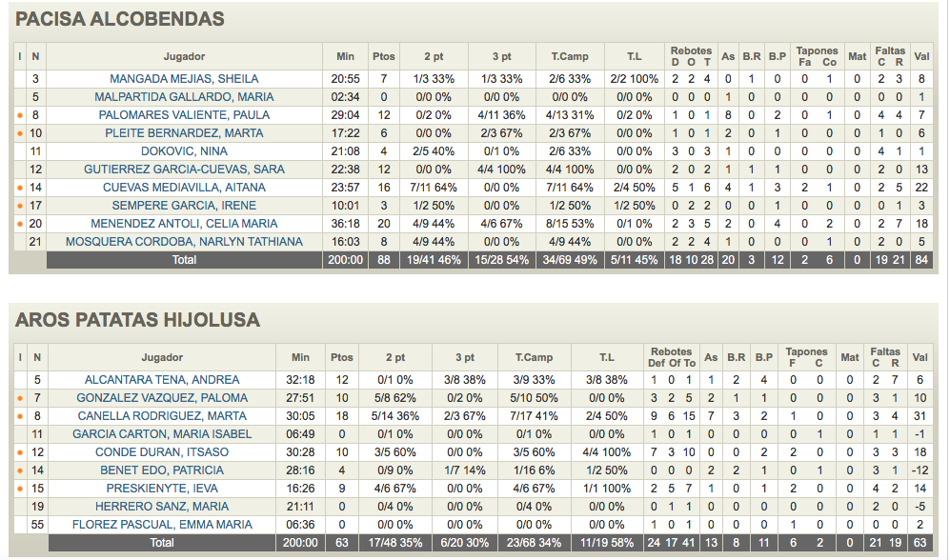
Task: Click the orange starter dot for Cuevas Mediavilla
Action: pyautogui.click(x=19, y=188)
